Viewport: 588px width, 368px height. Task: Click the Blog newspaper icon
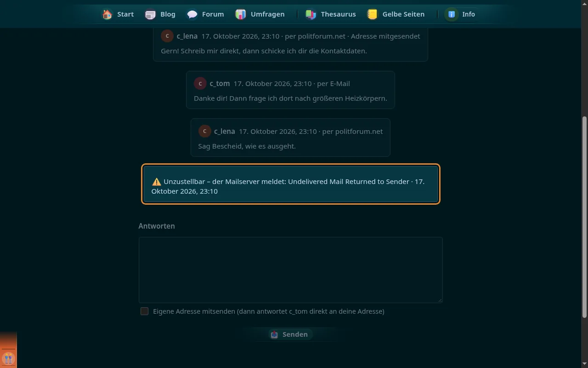150,14
